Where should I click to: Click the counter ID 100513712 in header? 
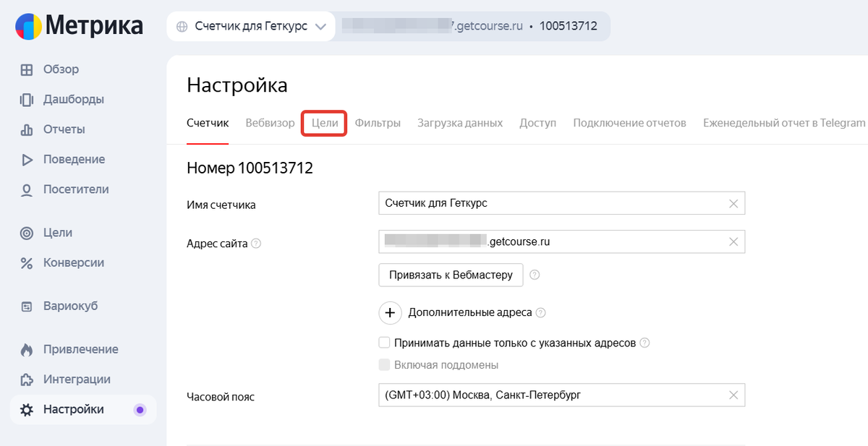(568, 26)
